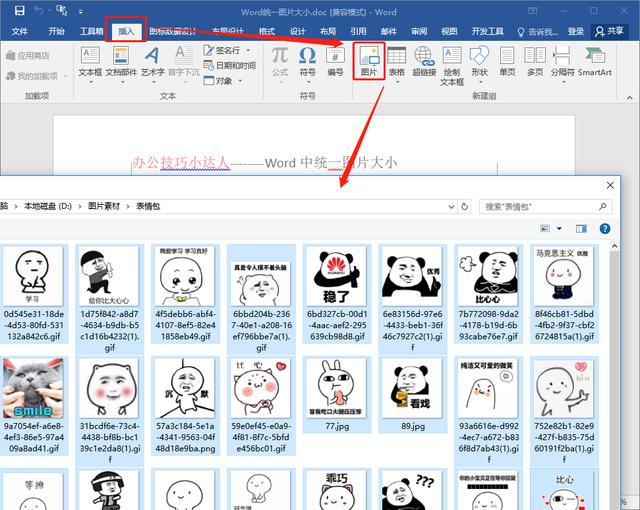Select the 学习 thumbnail 0d545e31 gif
The image size is (640, 510).
tap(33, 276)
